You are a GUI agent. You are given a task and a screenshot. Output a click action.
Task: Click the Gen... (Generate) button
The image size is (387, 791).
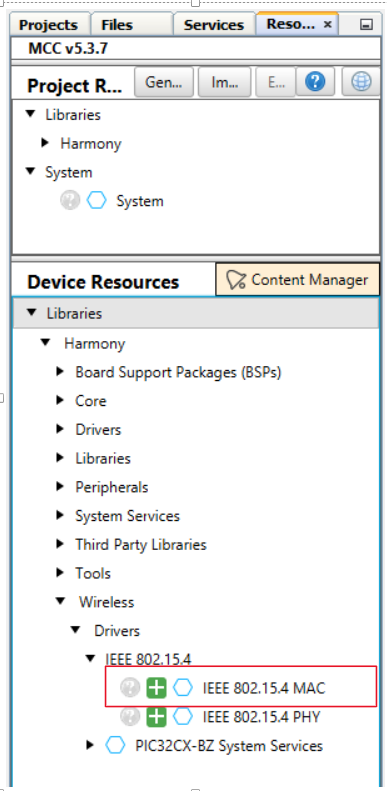pyautogui.click(x=164, y=82)
